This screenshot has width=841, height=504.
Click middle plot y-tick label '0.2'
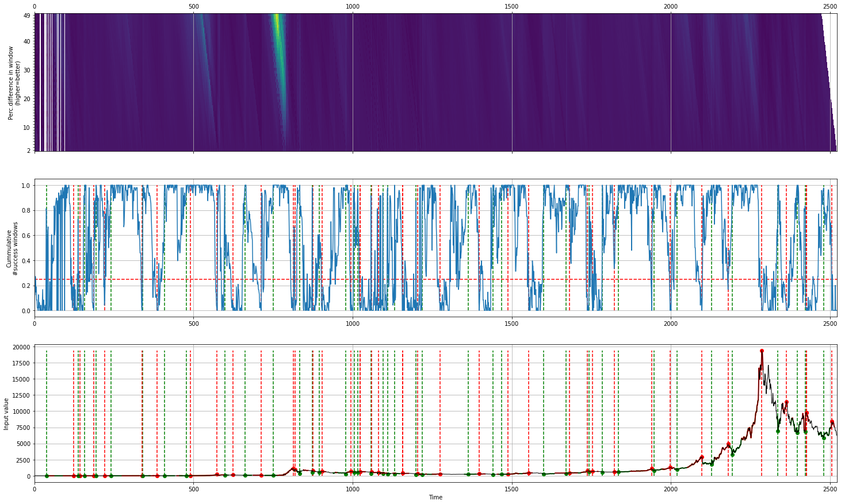pos(26,286)
